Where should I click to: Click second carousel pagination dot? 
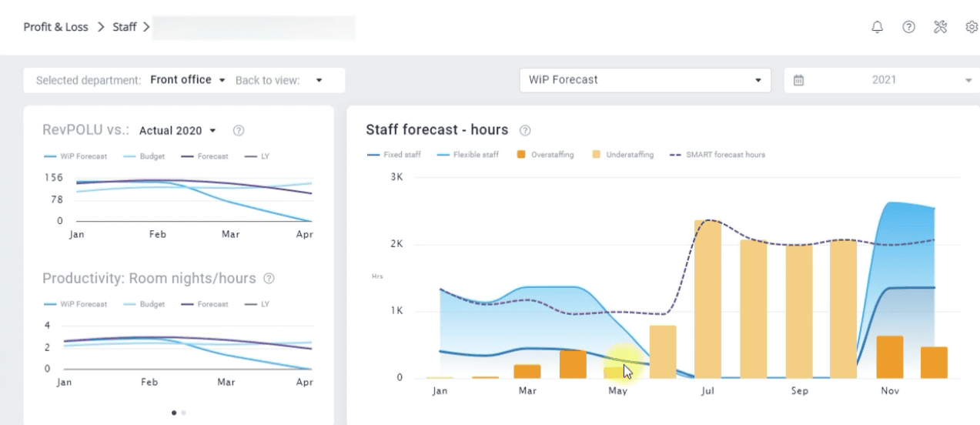[183, 413]
